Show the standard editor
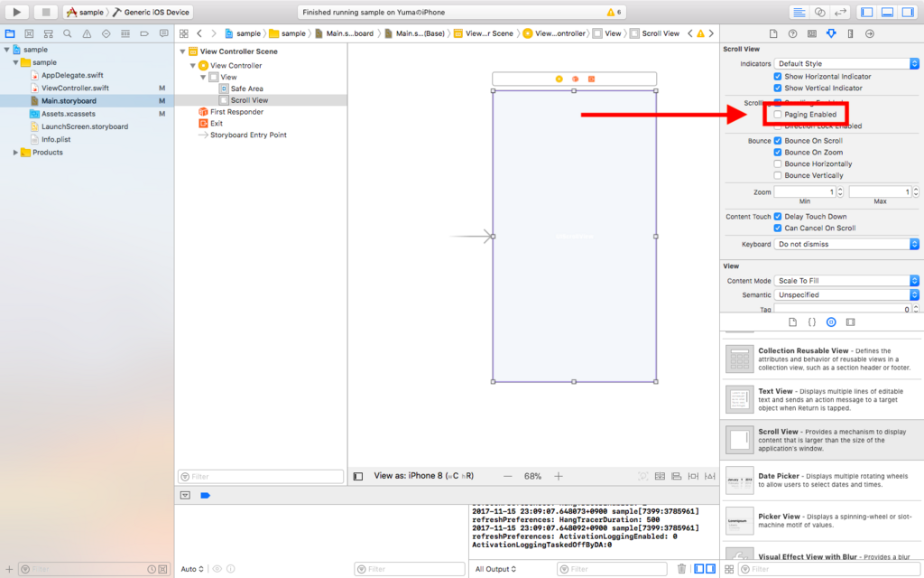924x578 pixels. tap(799, 12)
